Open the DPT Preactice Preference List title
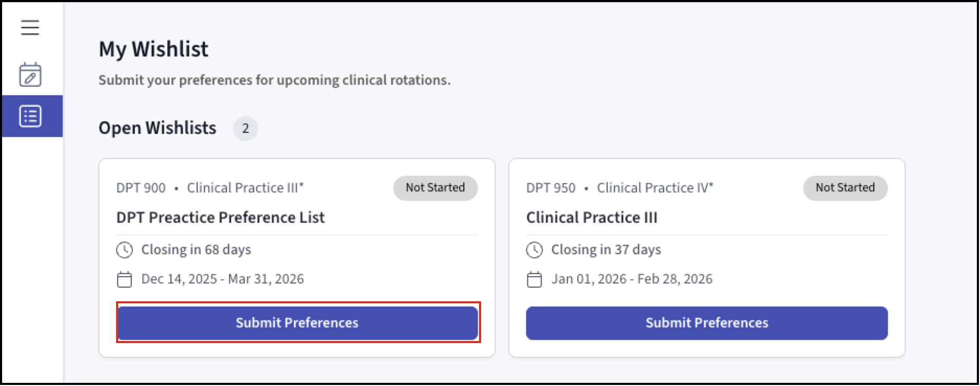Screen dimensions: 980x386 pyautogui.click(x=220, y=217)
